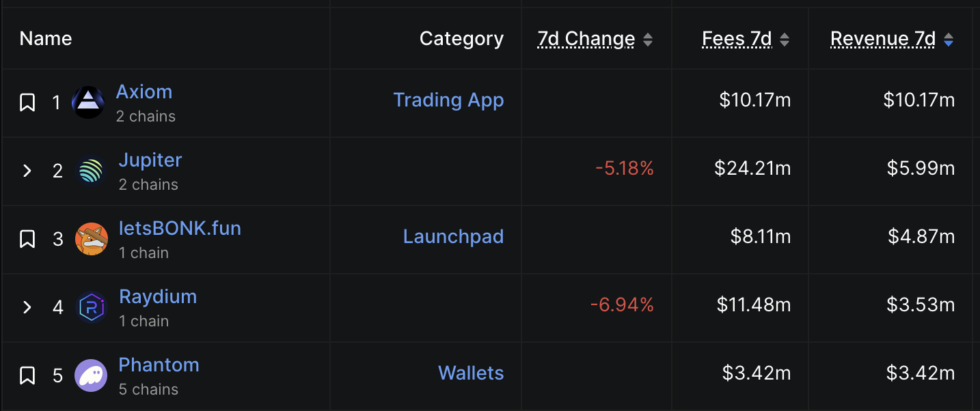
Task: Click the Launchpad category link
Action: (453, 236)
